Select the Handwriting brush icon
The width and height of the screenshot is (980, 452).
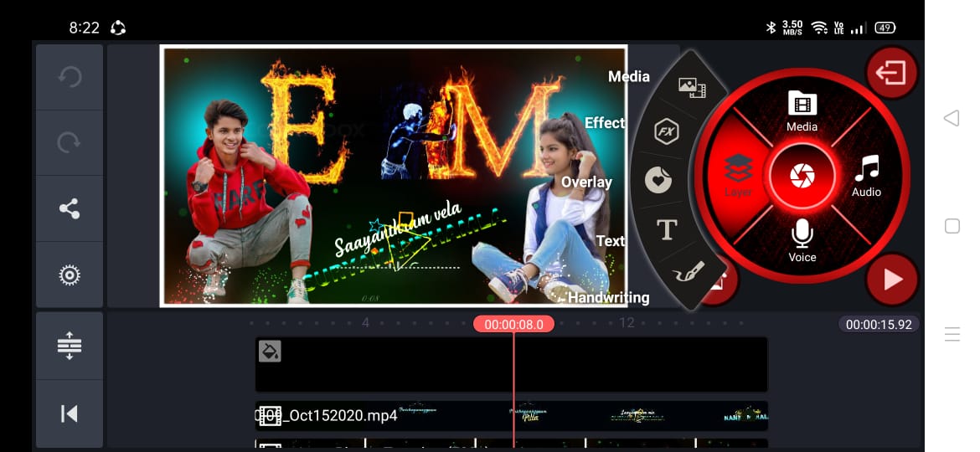tap(689, 273)
